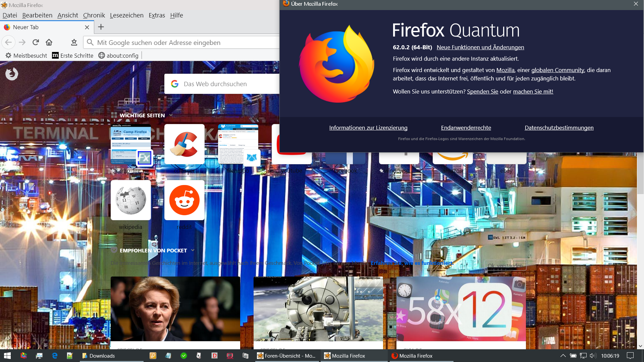
Task: Open the camera icon taskbar application
Action: (246, 356)
